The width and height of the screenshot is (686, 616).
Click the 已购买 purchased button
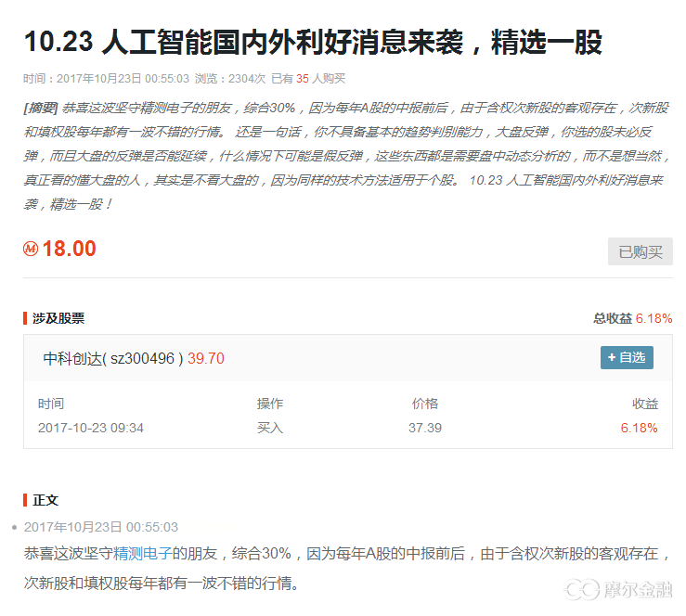641,251
